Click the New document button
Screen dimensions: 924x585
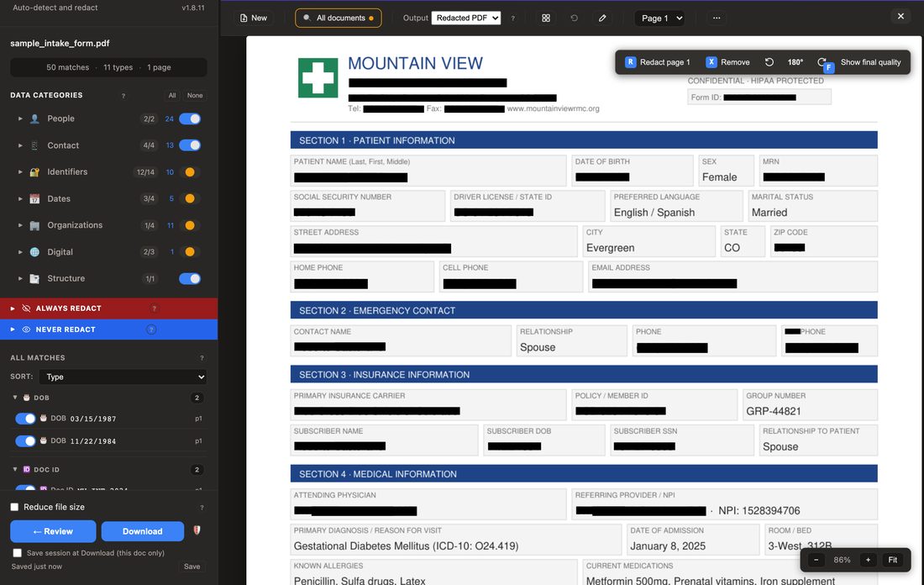254,18
